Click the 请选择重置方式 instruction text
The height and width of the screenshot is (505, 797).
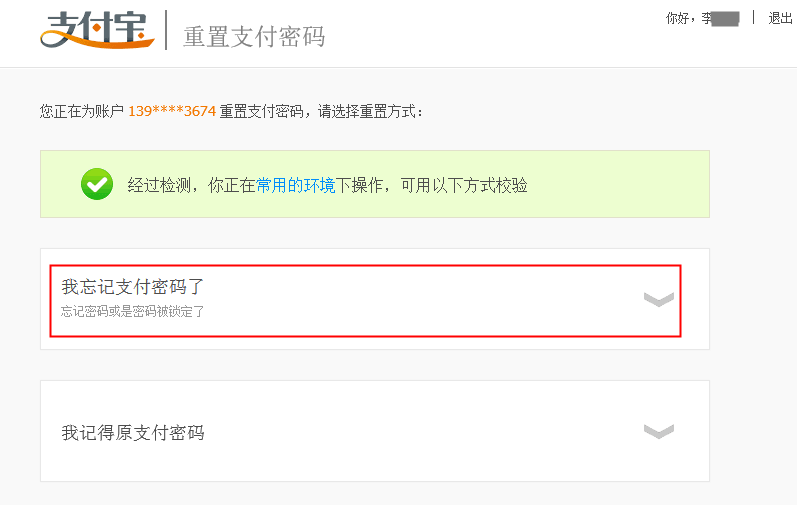370,111
